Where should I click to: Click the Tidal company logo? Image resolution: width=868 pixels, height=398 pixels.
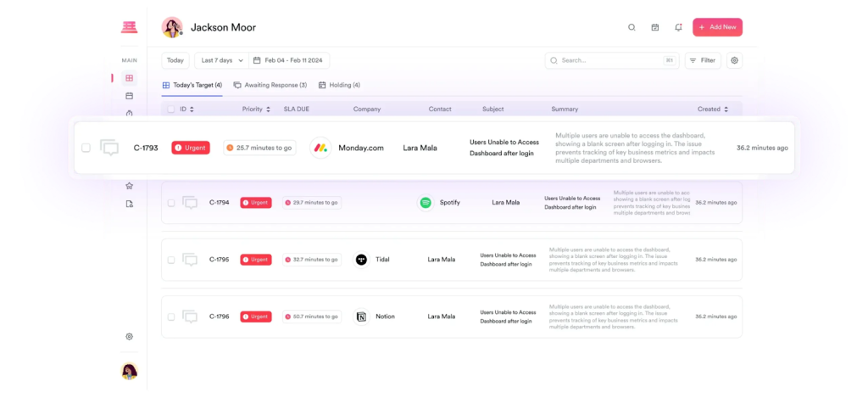click(x=361, y=260)
